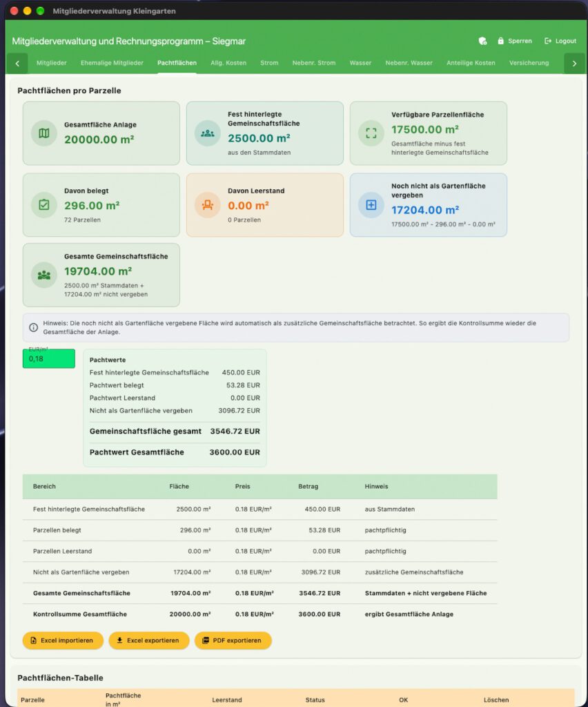Click the Leerstand column header in lower table
The height and width of the screenshot is (707, 588).
pyautogui.click(x=226, y=700)
